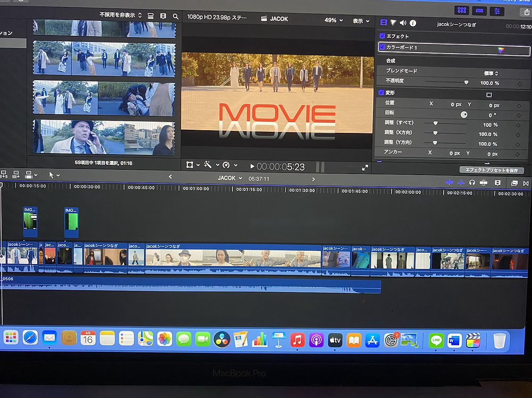Adjust the 調整 (Y方向) slider
Screen dimensions: 532x398
tap(435, 143)
